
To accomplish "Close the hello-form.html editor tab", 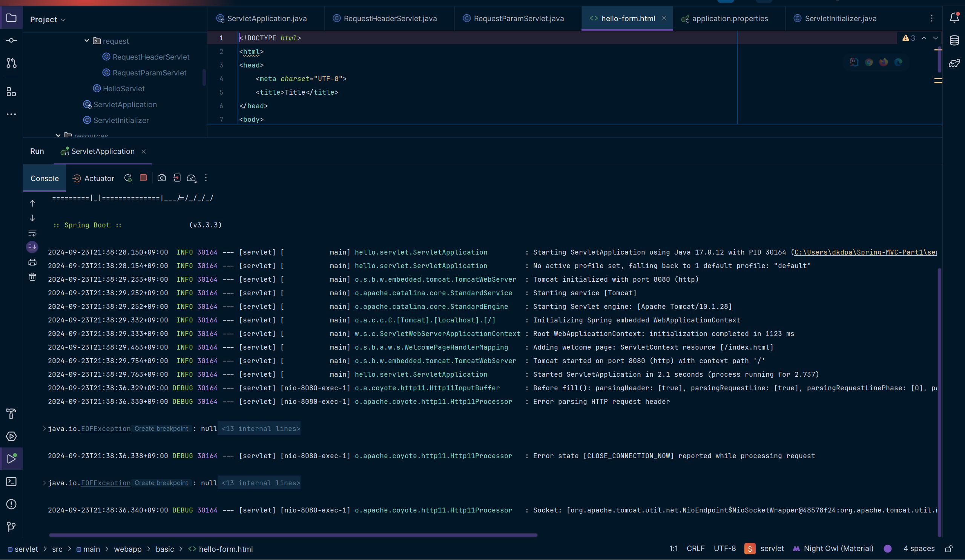I will pyautogui.click(x=664, y=18).
